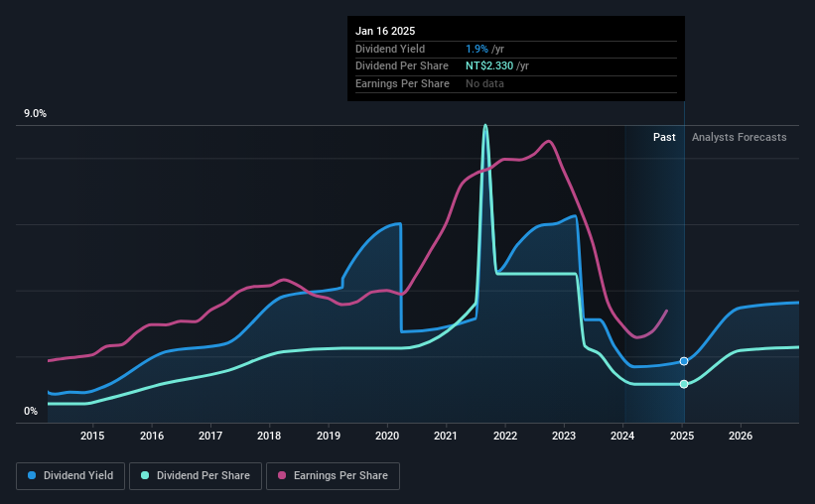The image size is (815, 504).
Task: Click the tooltip's Dividend Yield row label
Action: [390, 49]
